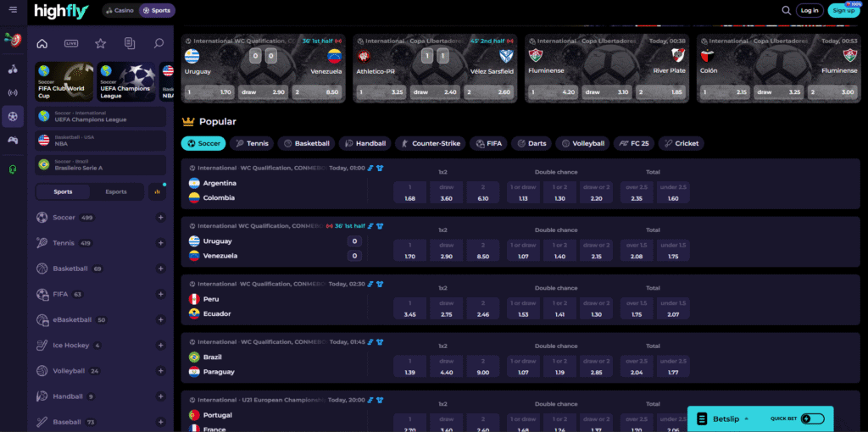Expand Basketball category with plus button
The width and height of the screenshot is (868, 432).
point(161,269)
